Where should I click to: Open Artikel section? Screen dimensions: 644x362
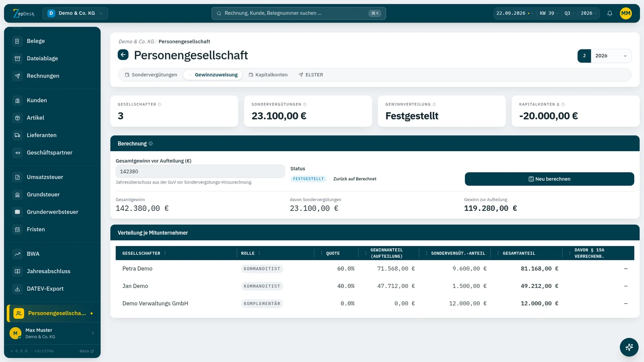click(x=52, y=118)
